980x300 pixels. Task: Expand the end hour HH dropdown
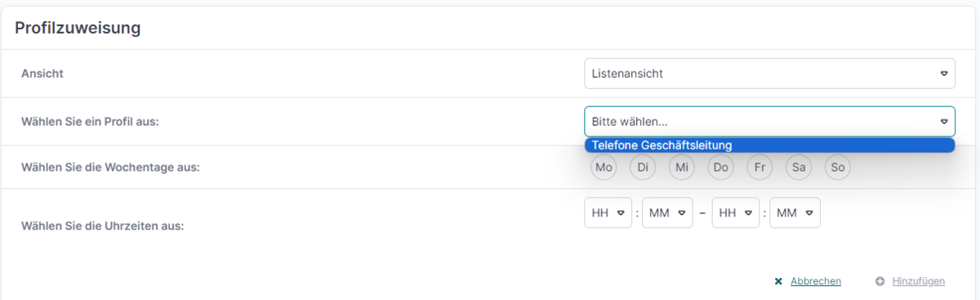click(x=736, y=213)
